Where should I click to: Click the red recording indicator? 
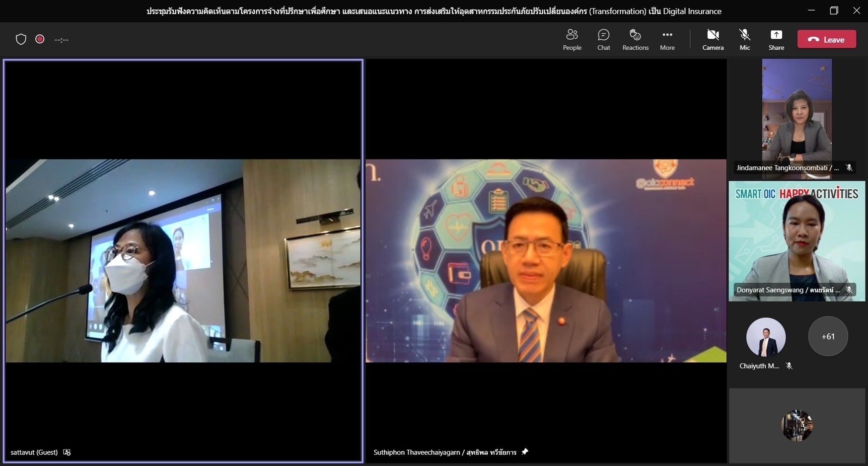click(x=40, y=39)
